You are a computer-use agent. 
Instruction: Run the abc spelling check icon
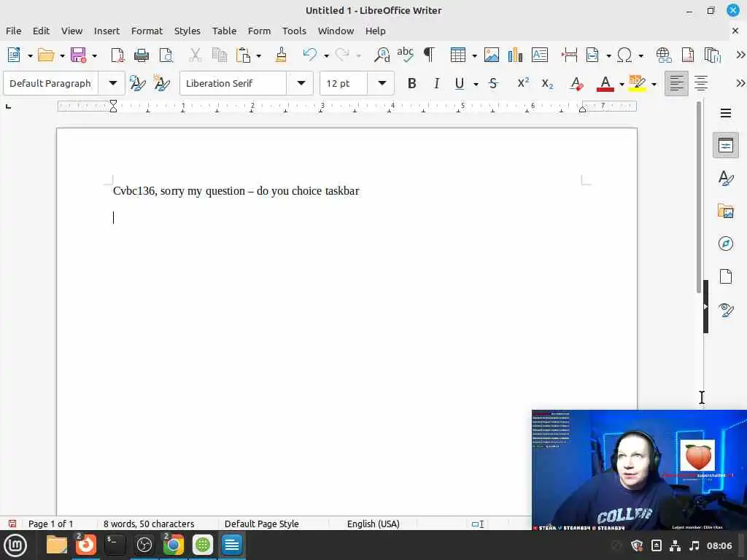click(406, 55)
